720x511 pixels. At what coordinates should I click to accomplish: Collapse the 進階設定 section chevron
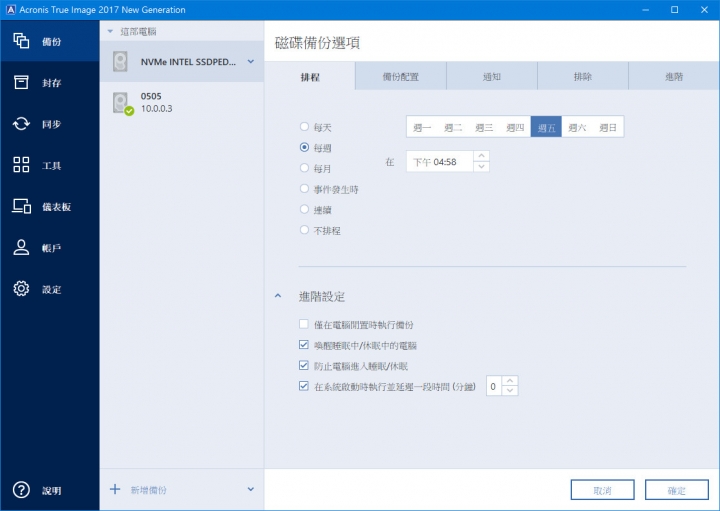tap(278, 296)
